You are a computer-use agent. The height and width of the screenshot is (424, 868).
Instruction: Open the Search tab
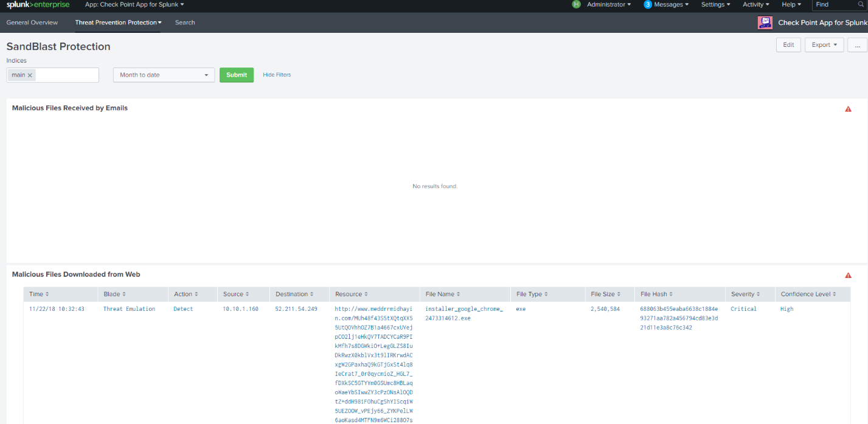point(185,23)
